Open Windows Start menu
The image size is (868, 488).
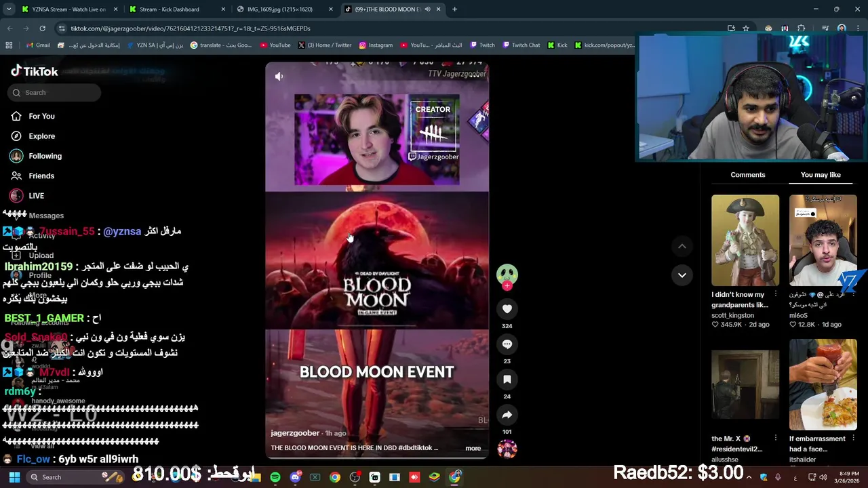click(14, 477)
